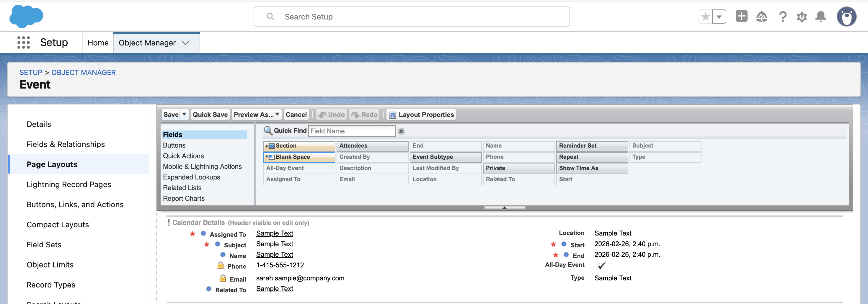The image size is (868, 304).
Task: Click the Salesforce cloud logo
Action: tap(26, 16)
